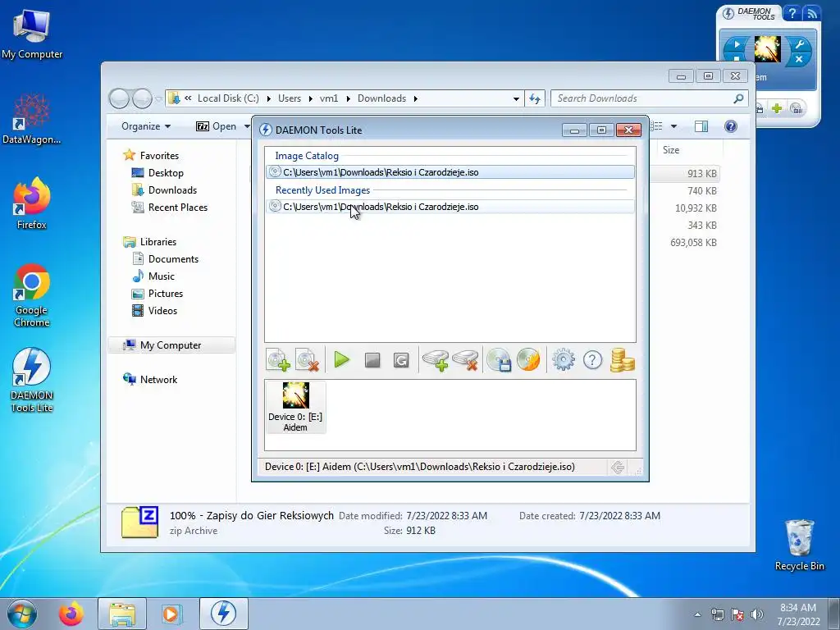Click the gray Unmount stop button

(x=372, y=360)
